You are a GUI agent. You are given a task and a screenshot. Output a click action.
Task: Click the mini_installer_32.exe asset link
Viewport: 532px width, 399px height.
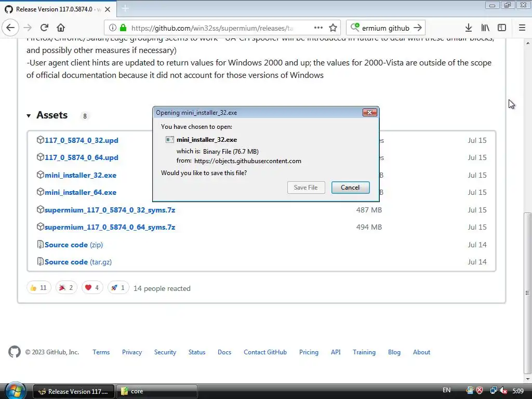click(x=81, y=175)
